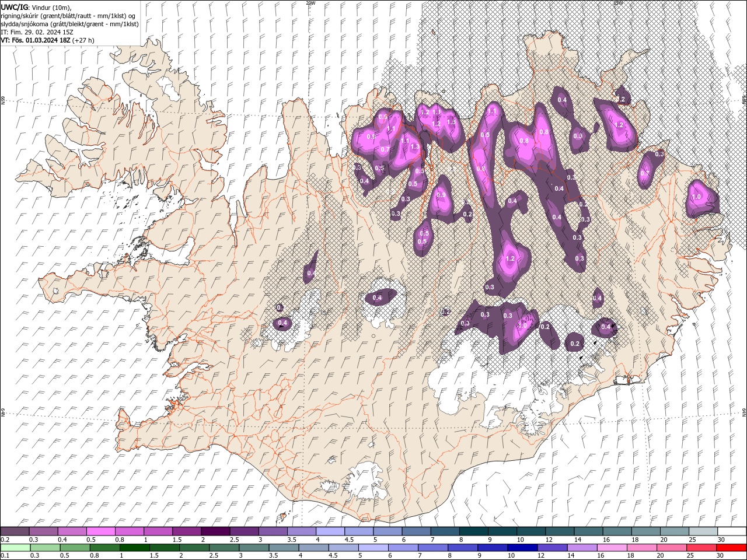This screenshot has height=560, width=747.
Task: Click the 'Vindur (10m),' header text
Action: coord(51,7)
